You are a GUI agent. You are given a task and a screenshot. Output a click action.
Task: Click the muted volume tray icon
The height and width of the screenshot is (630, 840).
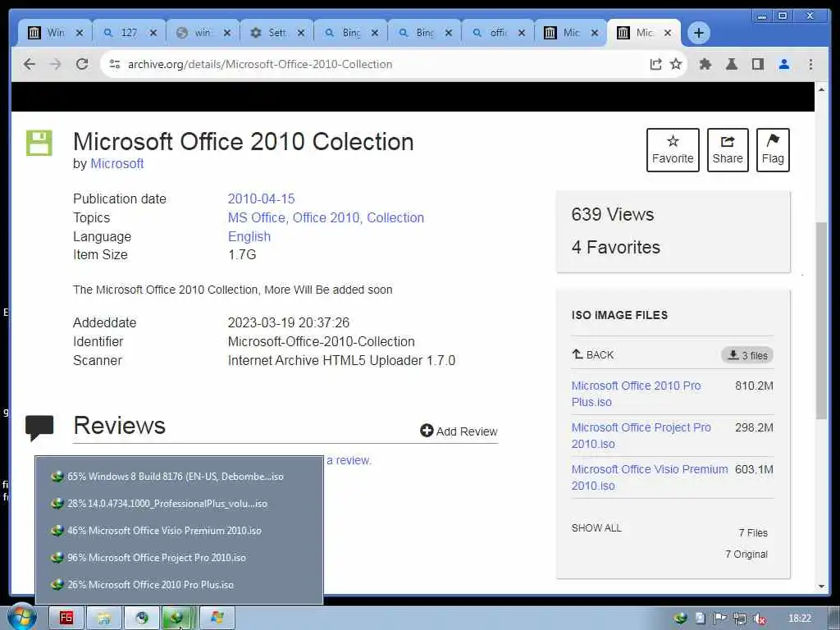[x=759, y=619]
